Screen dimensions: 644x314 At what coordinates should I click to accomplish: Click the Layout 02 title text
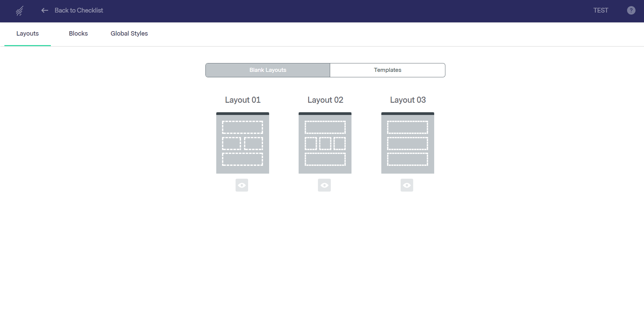click(x=325, y=100)
